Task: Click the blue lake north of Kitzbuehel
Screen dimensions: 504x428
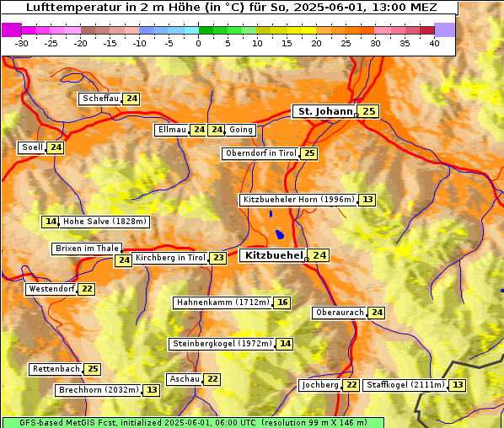Action: 280,235
